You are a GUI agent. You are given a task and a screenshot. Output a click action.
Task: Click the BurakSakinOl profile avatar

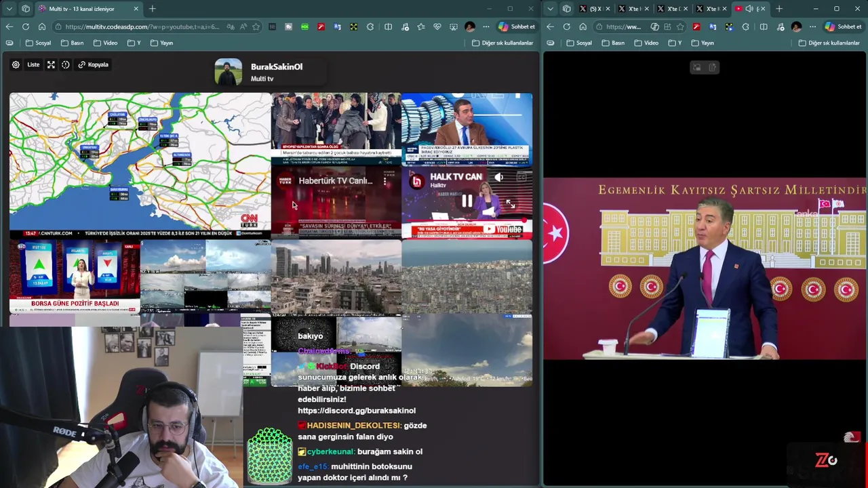tap(229, 72)
